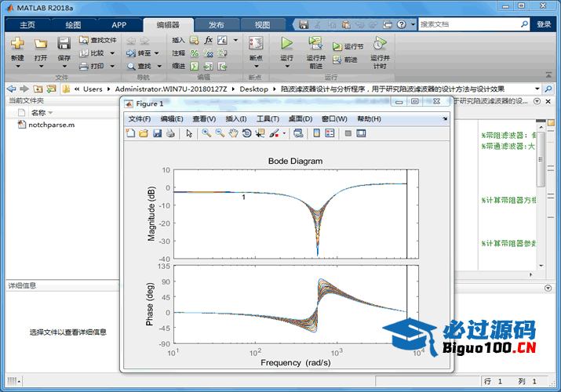Screen dimensions: 561x392
Task: Switch to the 绘图 (Plots) tab
Action: click(72, 24)
